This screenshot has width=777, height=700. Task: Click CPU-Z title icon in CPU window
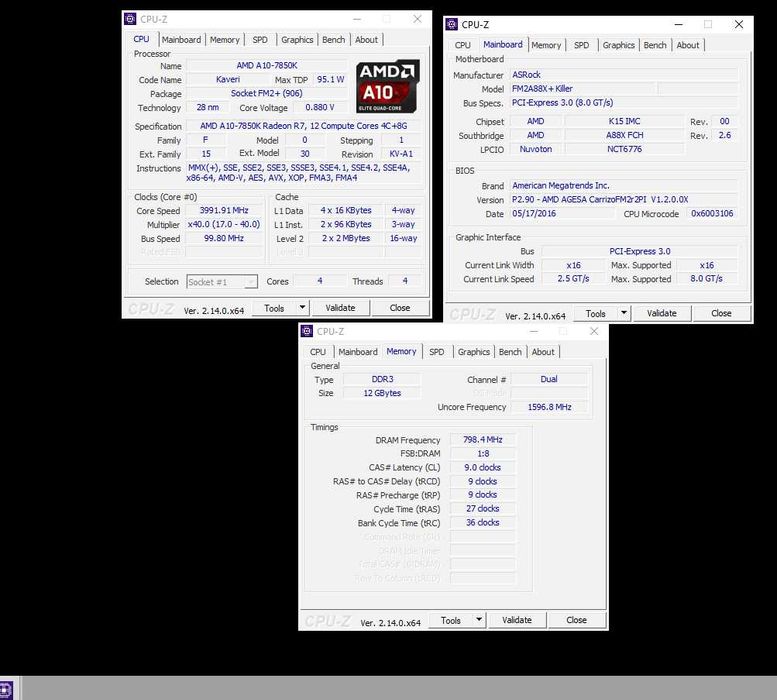(x=130, y=19)
